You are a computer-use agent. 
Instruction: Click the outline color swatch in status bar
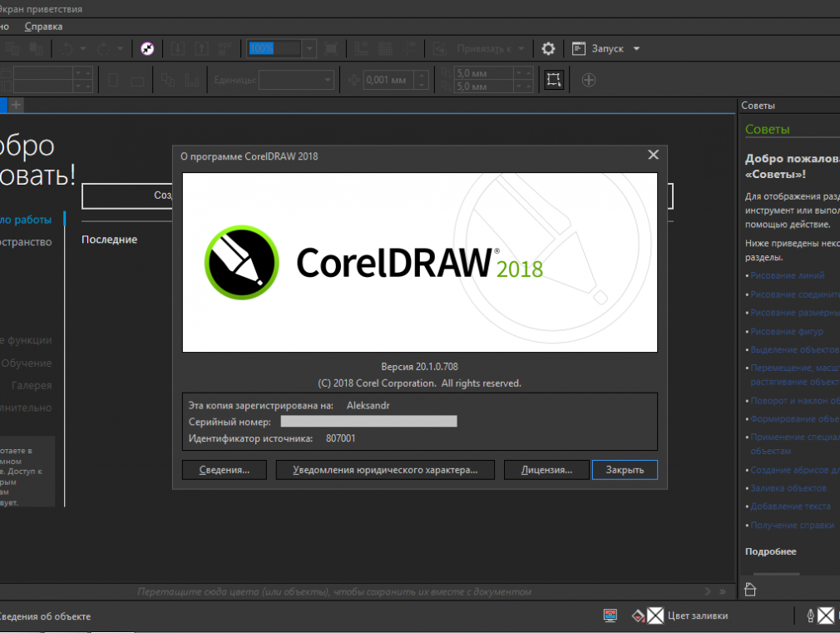pyautogui.click(x=826, y=616)
